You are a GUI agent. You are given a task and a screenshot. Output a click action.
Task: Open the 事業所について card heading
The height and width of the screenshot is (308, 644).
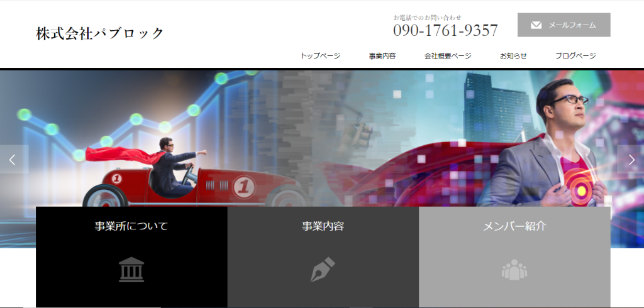[x=131, y=226]
